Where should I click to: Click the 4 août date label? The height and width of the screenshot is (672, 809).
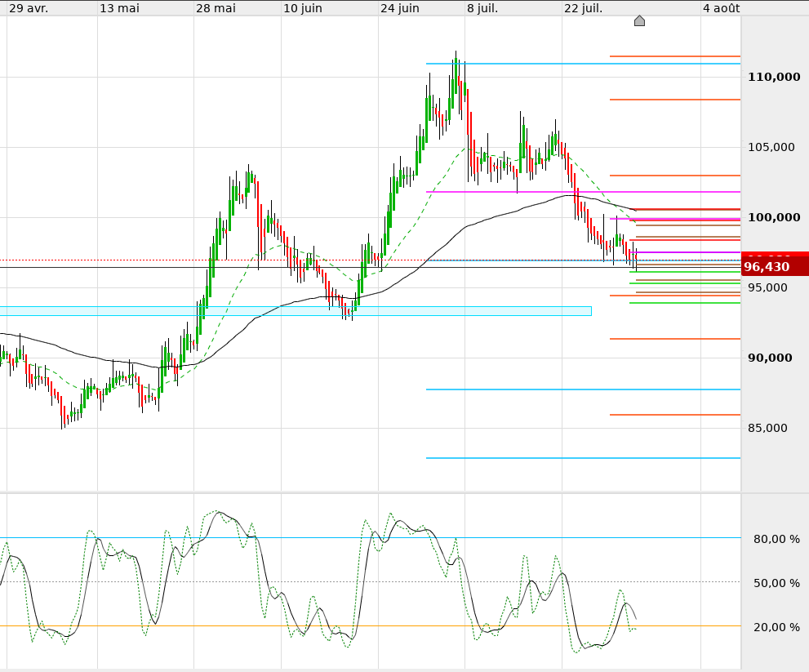(x=722, y=8)
